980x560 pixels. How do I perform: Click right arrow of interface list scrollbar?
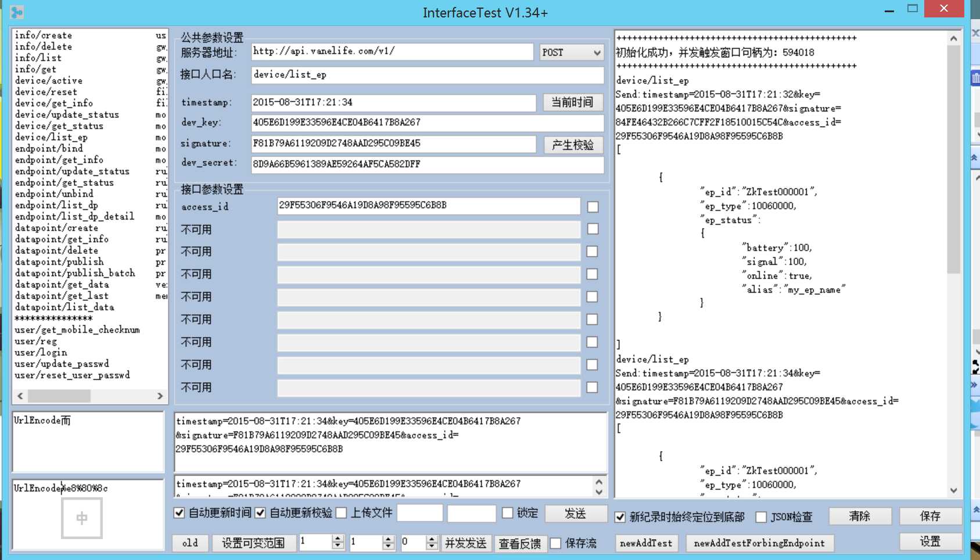tap(160, 396)
